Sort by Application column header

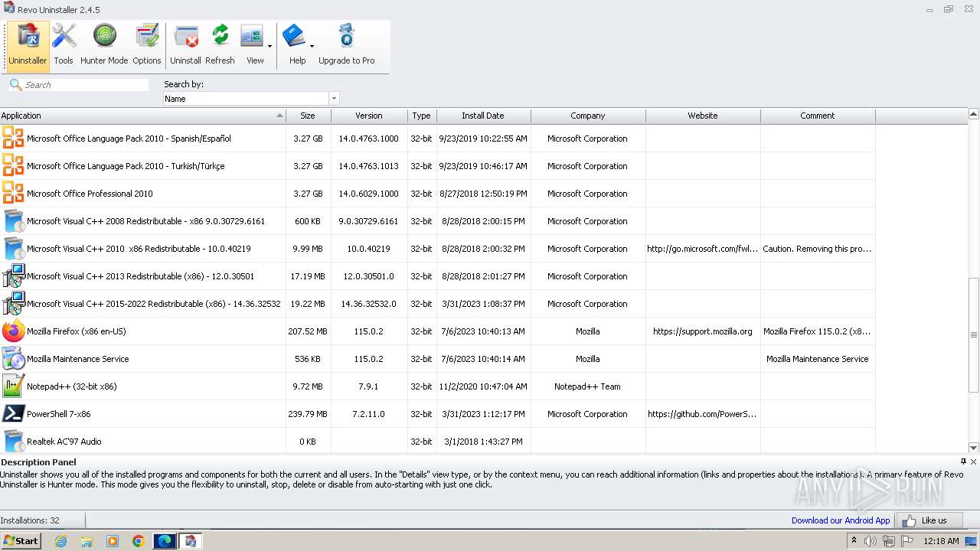[142, 116]
